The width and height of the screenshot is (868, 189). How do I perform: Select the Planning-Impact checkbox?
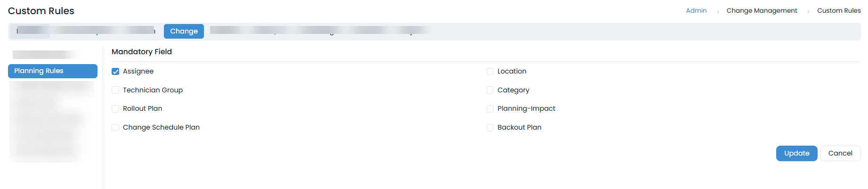click(x=490, y=109)
